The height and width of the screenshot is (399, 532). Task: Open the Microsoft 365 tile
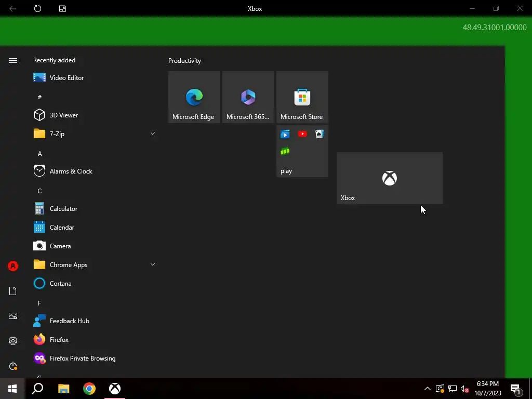[x=248, y=97]
